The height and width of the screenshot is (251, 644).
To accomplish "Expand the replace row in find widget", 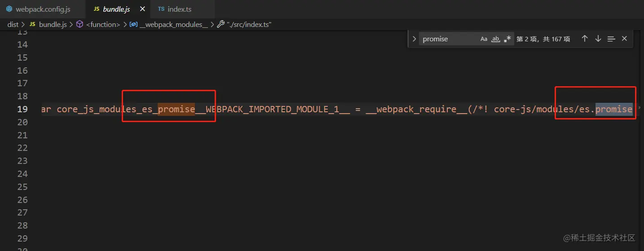I will [x=414, y=39].
